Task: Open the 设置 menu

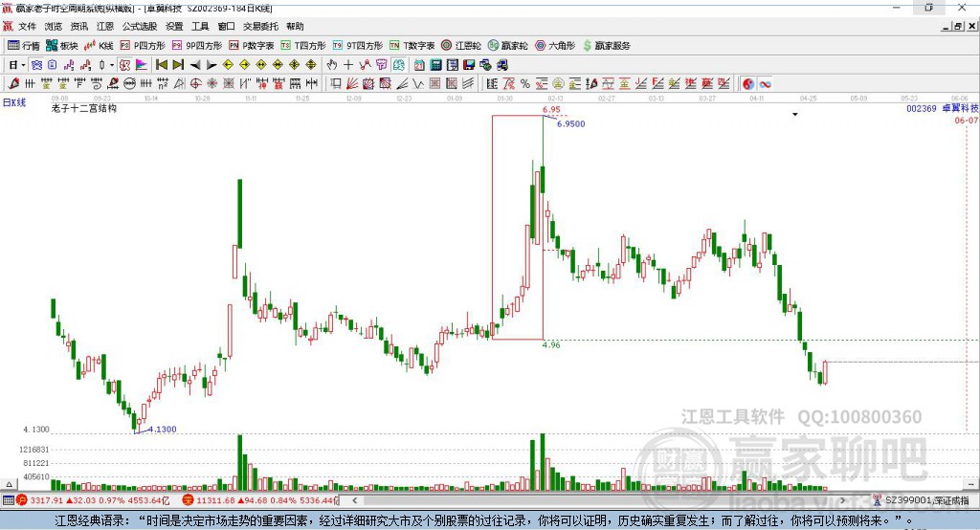Action: coord(174,26)
